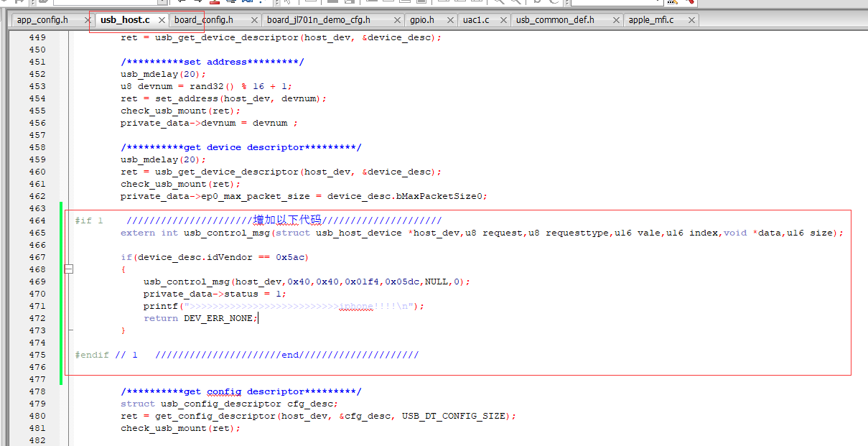Click the 'if(device_desc.idVendor == 0x5ac)' line
This screenshot has width=868, height=446.
215,257
